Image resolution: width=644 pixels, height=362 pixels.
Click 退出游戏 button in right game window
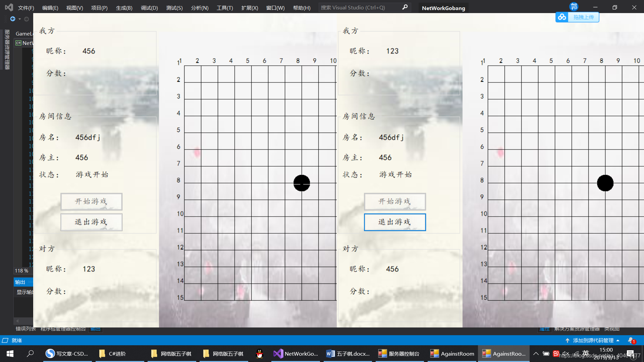pos(395,222)
